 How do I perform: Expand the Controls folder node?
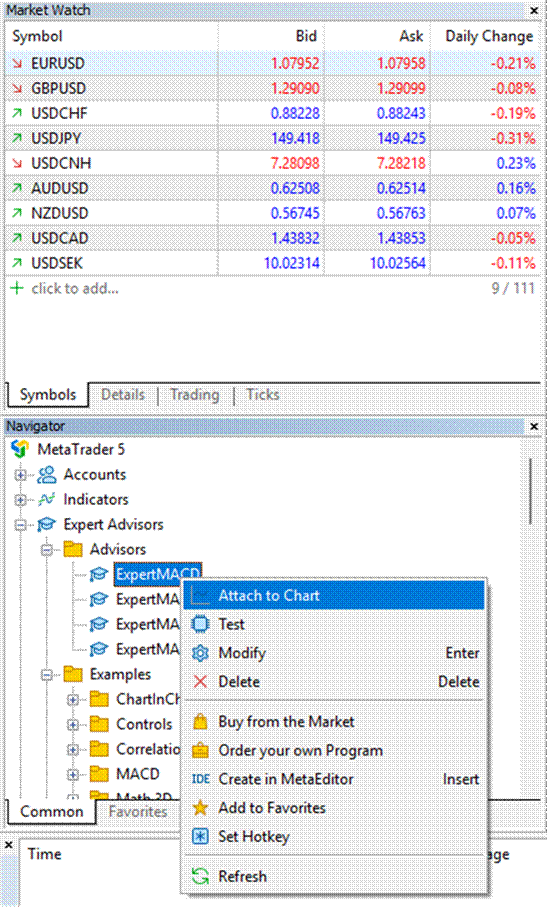73,724
